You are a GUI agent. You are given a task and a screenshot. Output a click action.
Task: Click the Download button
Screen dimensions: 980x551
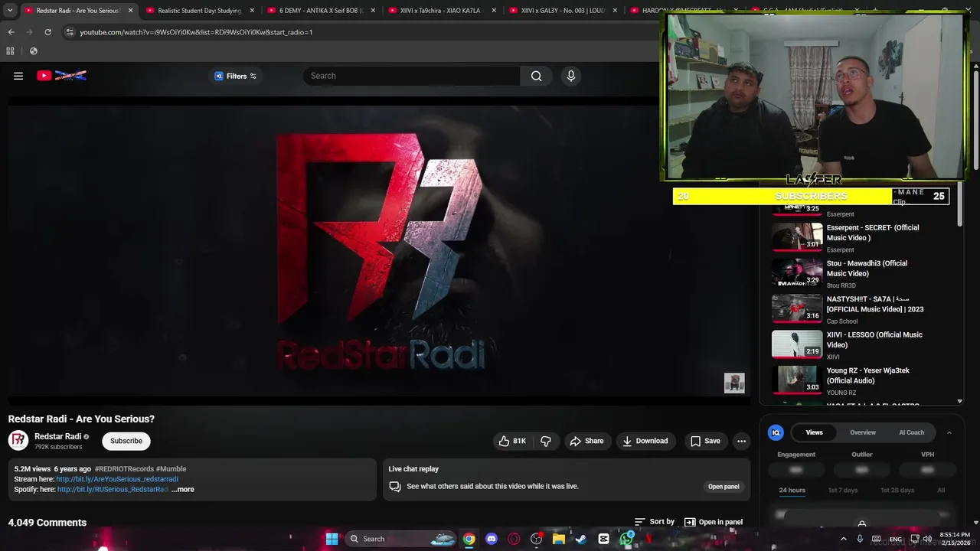point(645,441)
